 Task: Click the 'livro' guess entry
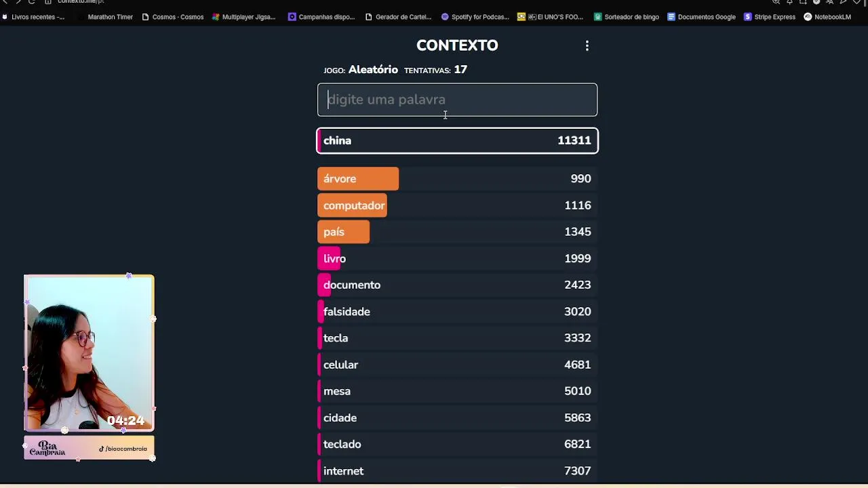(334, 258)
